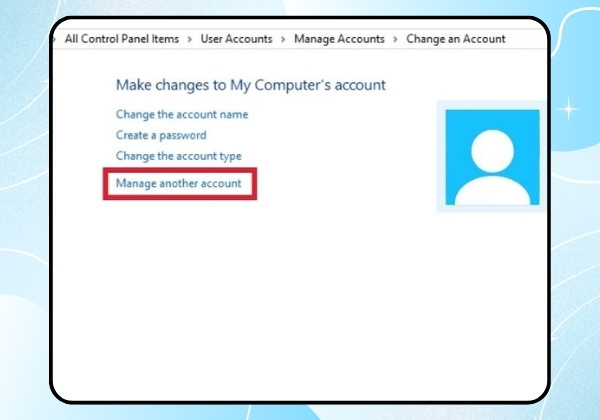Navigate to User Accounts breadcrumb
The image size is (600, 420).
(236, 39)
